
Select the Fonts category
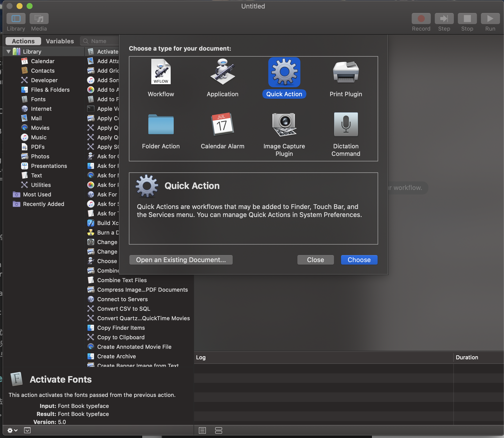(x=38, y=99)
